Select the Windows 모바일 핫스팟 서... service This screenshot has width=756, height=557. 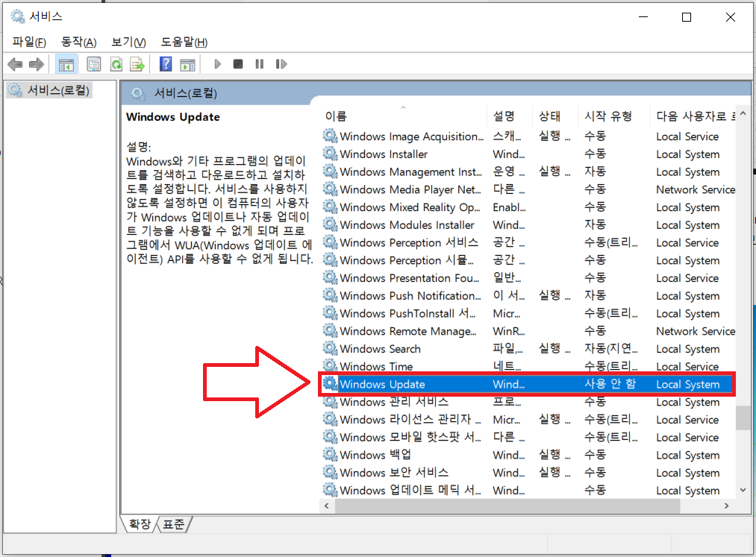528,437
